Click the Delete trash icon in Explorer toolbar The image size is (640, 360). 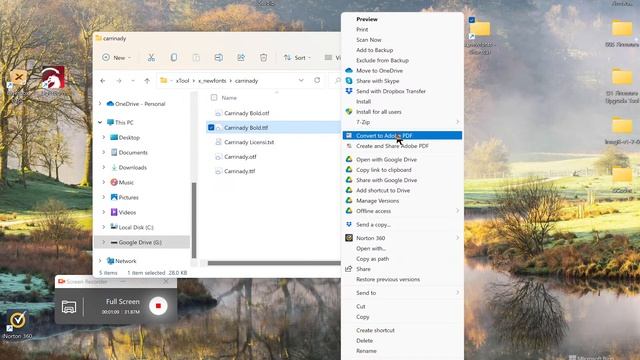pyautogui.click(x=264, y=58)
